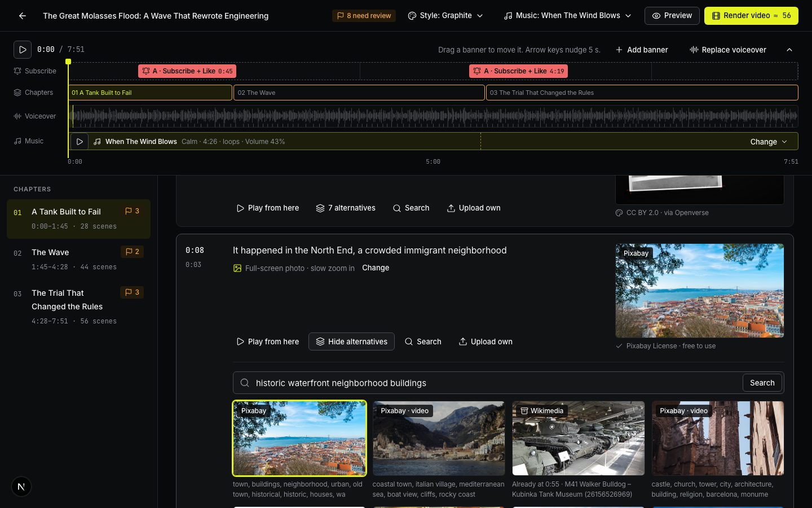Click the Search button in the alternatives search bar
Viewport: 812px width, 508px height.
click(762, 383)
